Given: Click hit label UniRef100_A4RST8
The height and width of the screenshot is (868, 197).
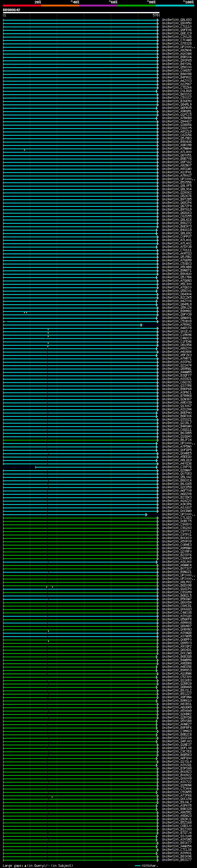Looking at the screenshot, I should 177,328.
